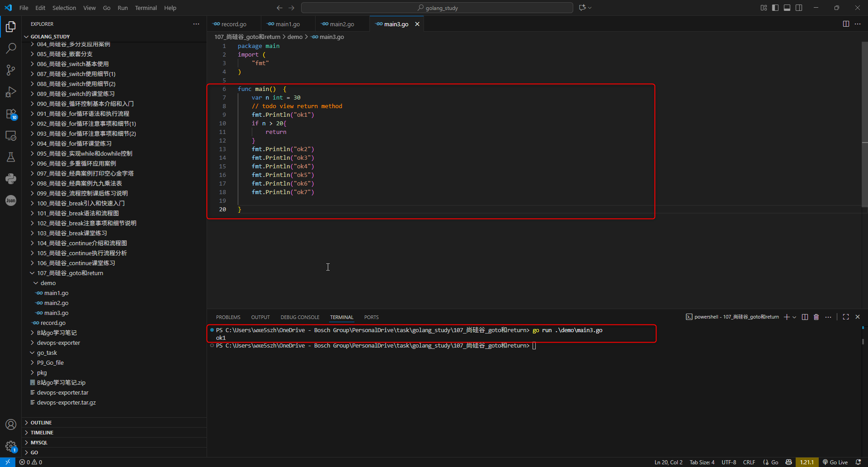Close the main3.go editor tab
Screen dimensions: 868x467
417,24
